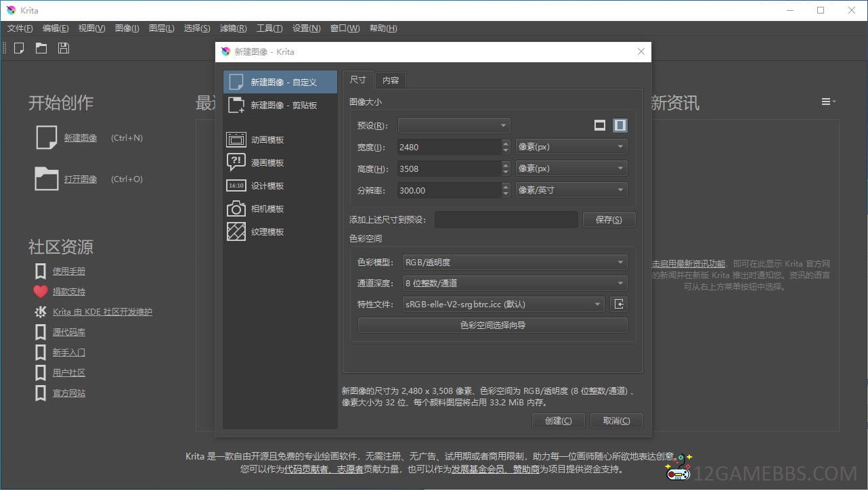
Task: Click the bookmark icon beside 使用手册
Action: tap(41, 271)
